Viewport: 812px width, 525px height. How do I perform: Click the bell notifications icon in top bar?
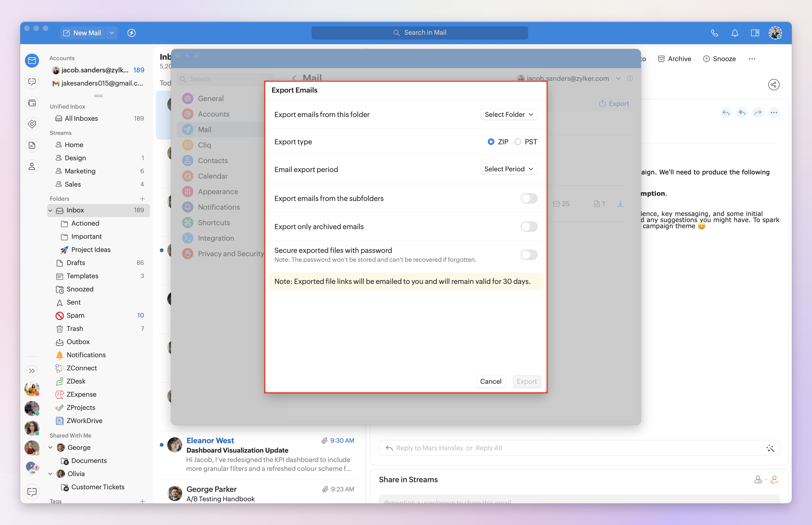[x=735, y=33]
